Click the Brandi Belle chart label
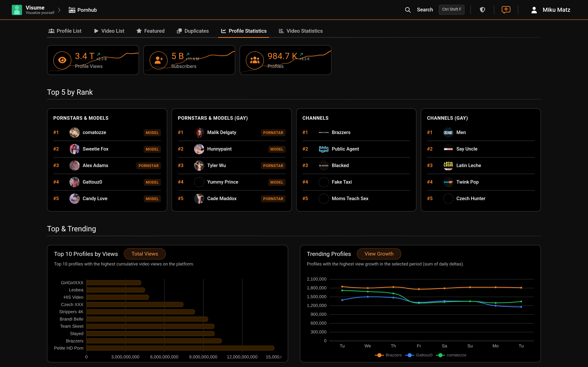The height and width of the screenshot is (367, 588). pos(71,319)
